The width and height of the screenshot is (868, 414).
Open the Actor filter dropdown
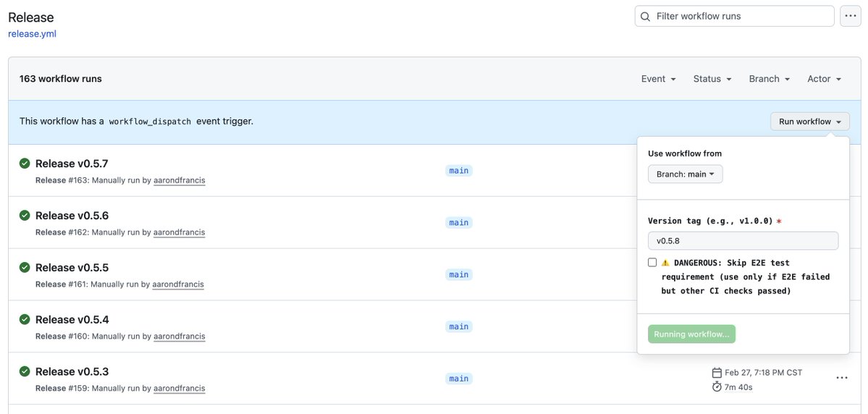[x=824, y=79]
